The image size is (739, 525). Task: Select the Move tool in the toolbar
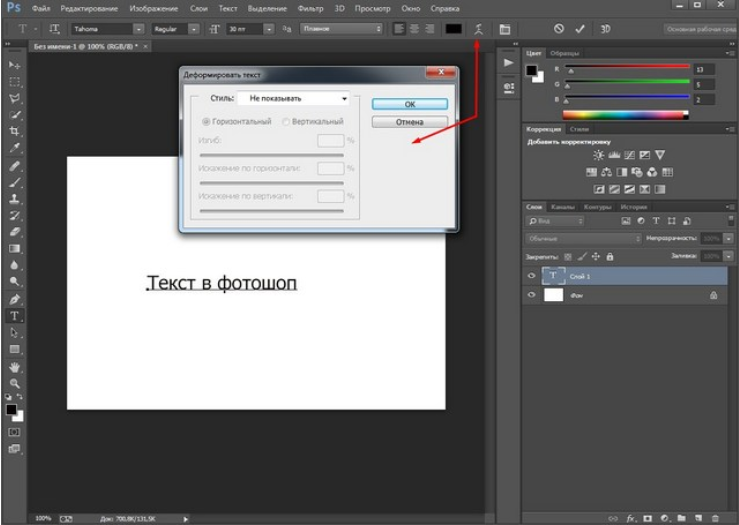pos(13,65)
